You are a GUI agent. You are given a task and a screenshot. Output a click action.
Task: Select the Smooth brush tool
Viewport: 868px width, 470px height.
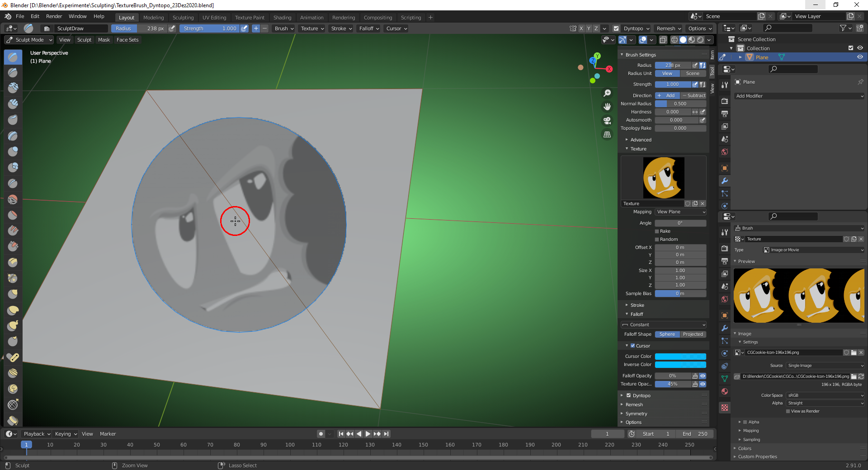(13, 199)
